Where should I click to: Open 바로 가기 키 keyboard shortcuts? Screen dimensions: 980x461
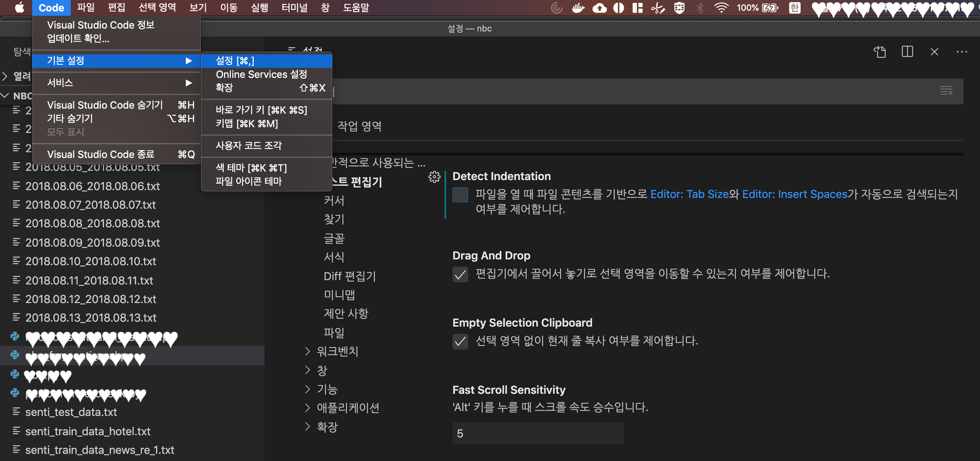pos(267,110)
